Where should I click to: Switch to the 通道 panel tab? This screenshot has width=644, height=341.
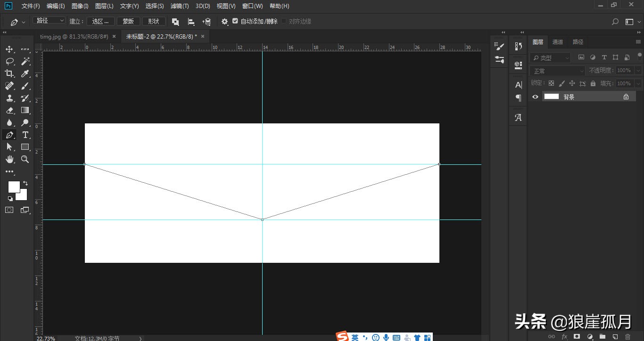(x=558, y=42)
